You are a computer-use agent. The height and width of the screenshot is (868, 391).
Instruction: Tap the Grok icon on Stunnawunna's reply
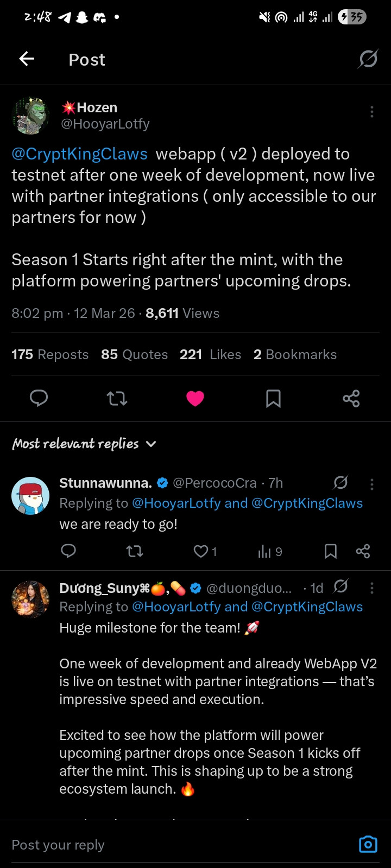(340, 482)
